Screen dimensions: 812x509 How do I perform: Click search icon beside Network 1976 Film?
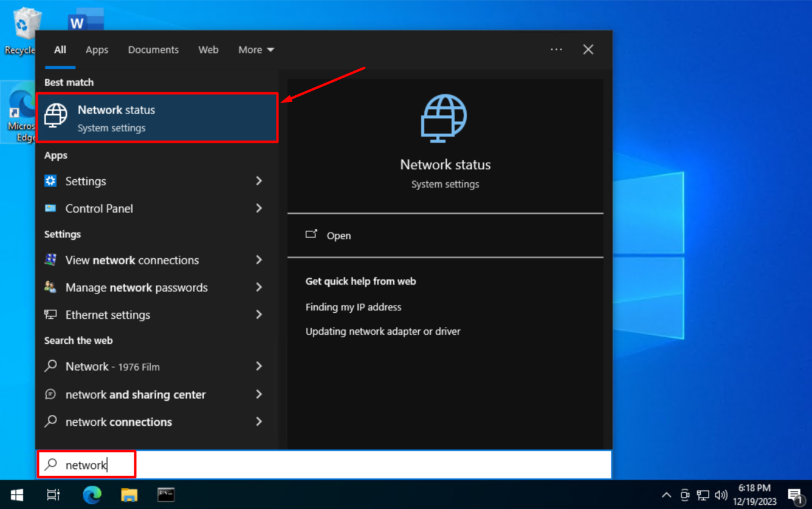coord(50,366)
